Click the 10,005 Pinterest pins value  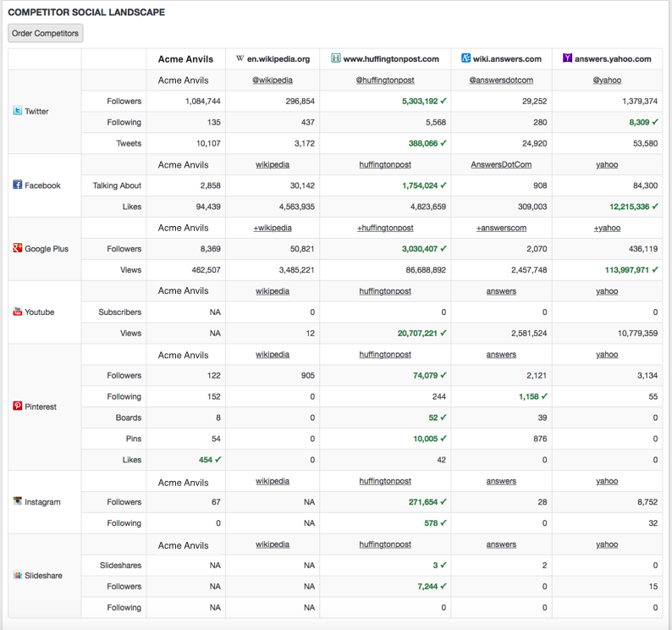(426, 439)
